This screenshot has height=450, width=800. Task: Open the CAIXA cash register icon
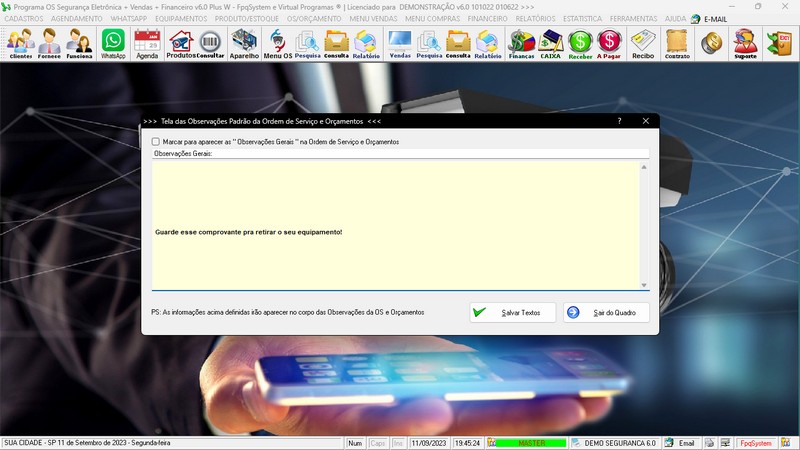tap(551, 43)
